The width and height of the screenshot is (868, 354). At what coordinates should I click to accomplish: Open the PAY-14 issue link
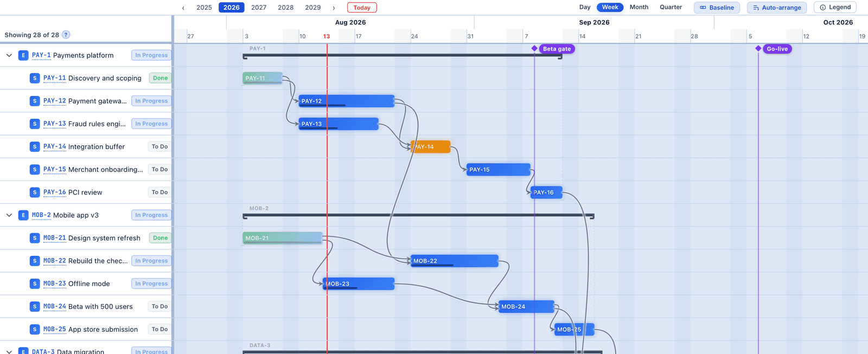[54, 146]
